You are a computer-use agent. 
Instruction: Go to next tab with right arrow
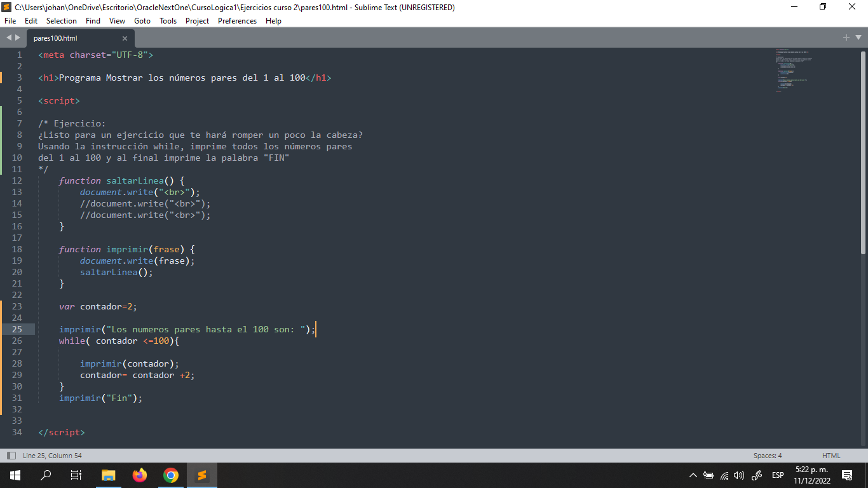(18, 38)
